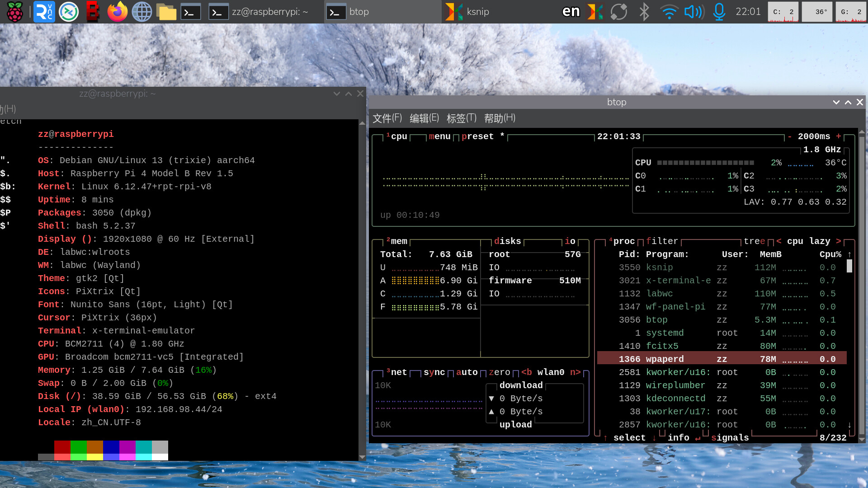Open the 文件(F) menu in btop window

coord(387,118)
